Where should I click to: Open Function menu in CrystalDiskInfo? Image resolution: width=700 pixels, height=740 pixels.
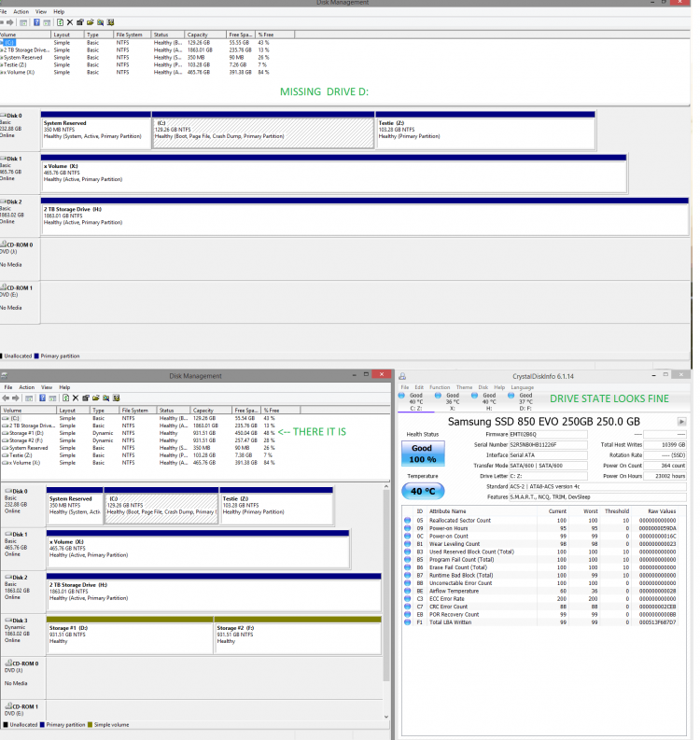point(440,387)
